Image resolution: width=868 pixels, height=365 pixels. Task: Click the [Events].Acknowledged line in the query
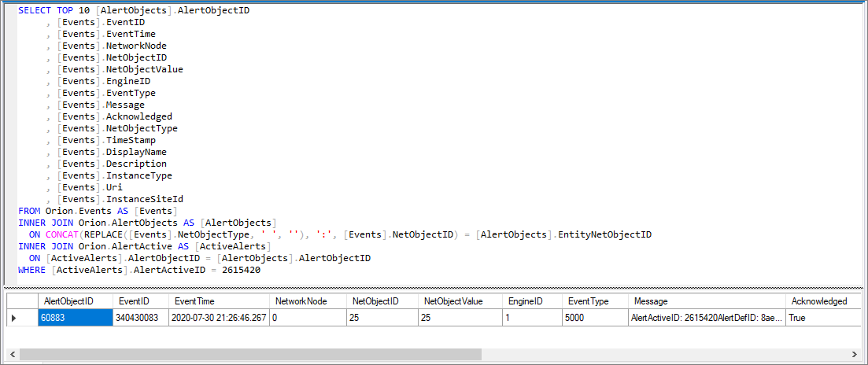click(x=109, y=116)
